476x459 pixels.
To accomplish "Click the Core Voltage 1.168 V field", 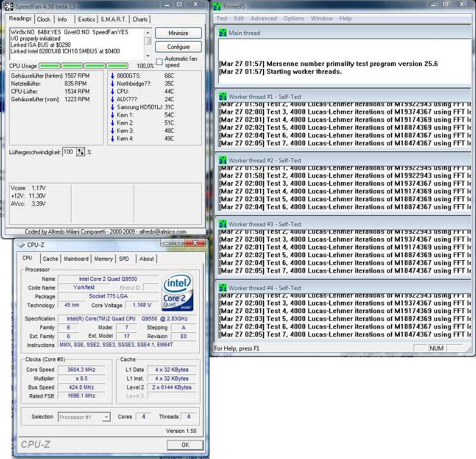I will 142,305.
